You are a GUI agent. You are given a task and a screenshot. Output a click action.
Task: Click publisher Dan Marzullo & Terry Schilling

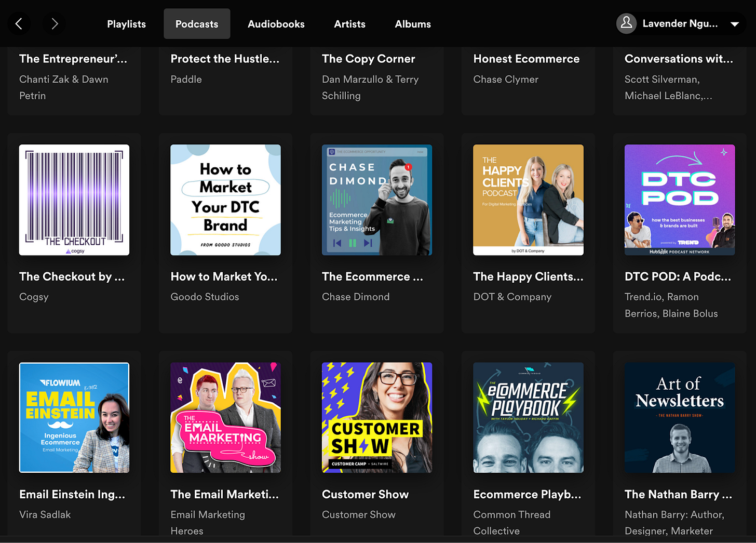coord(370,87)
